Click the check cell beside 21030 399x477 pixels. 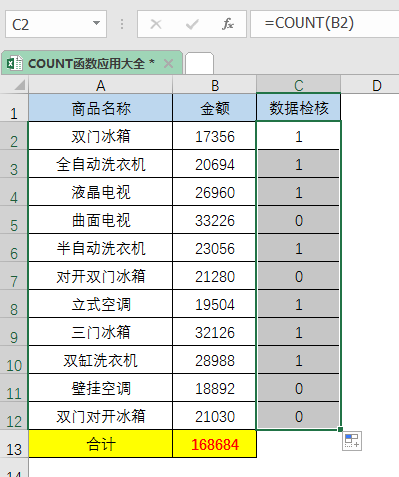pos(299,416)
